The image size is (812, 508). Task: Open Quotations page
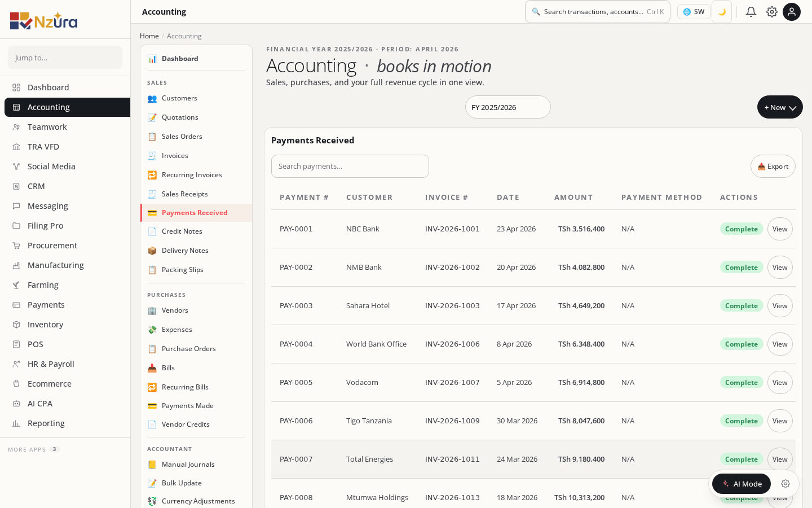click(196, 117)
